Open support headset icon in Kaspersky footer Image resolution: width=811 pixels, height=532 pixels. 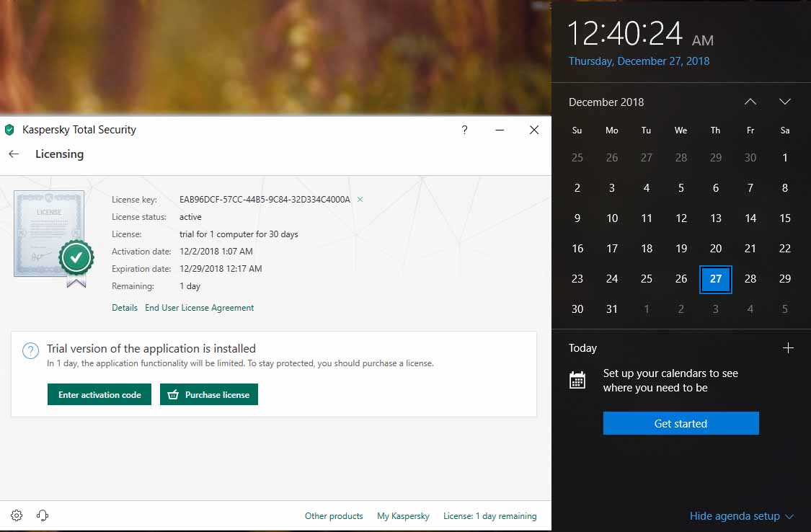click(x=43, y=515)
